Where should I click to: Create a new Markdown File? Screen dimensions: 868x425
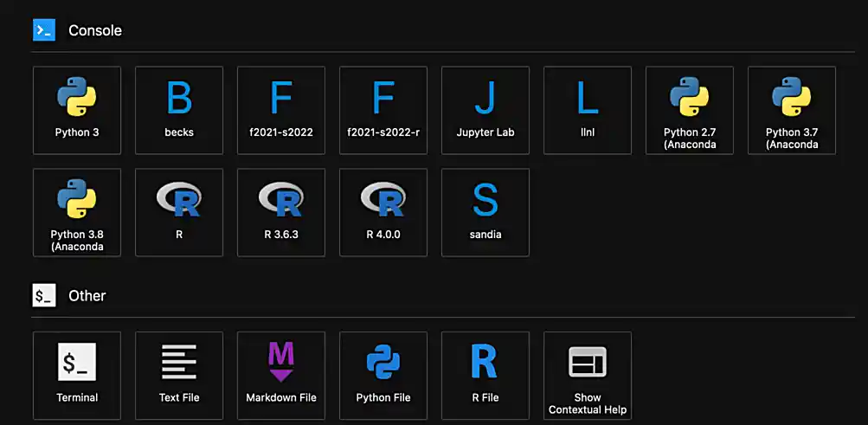tap(281, 375)
